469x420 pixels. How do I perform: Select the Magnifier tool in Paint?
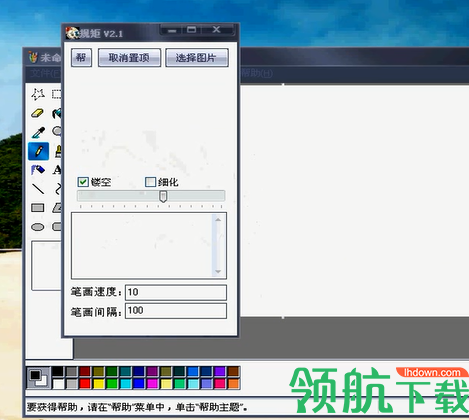pyautogui.click(x=57, y=132)
